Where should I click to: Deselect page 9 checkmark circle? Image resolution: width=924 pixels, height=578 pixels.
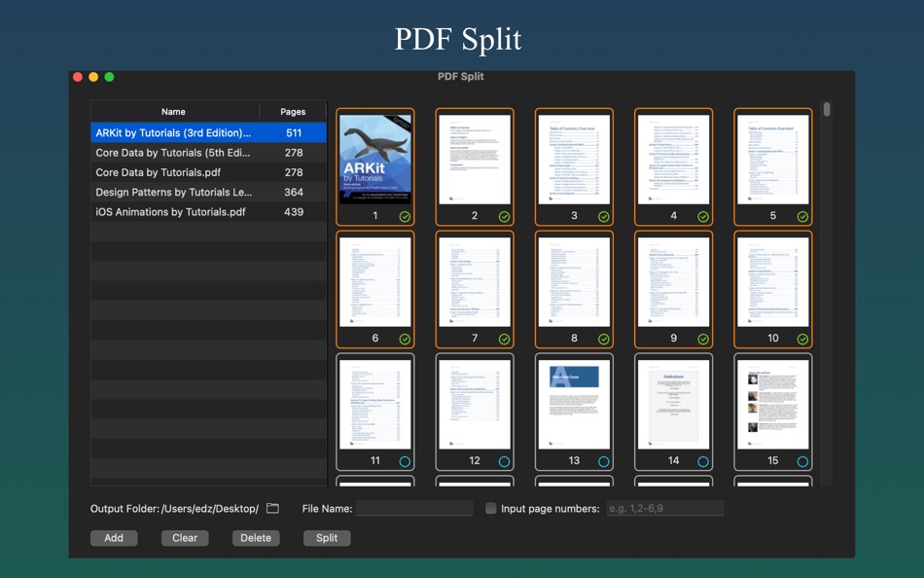click(703, 340)
